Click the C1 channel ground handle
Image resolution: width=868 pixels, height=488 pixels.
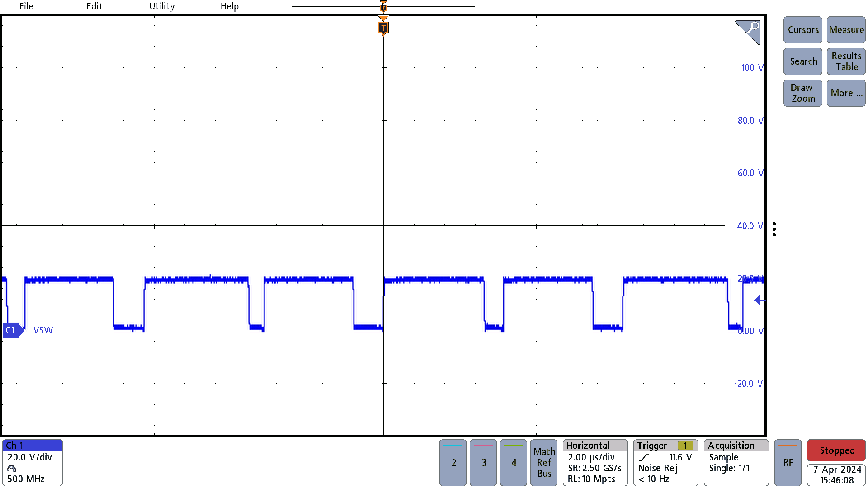pos(13,330)
